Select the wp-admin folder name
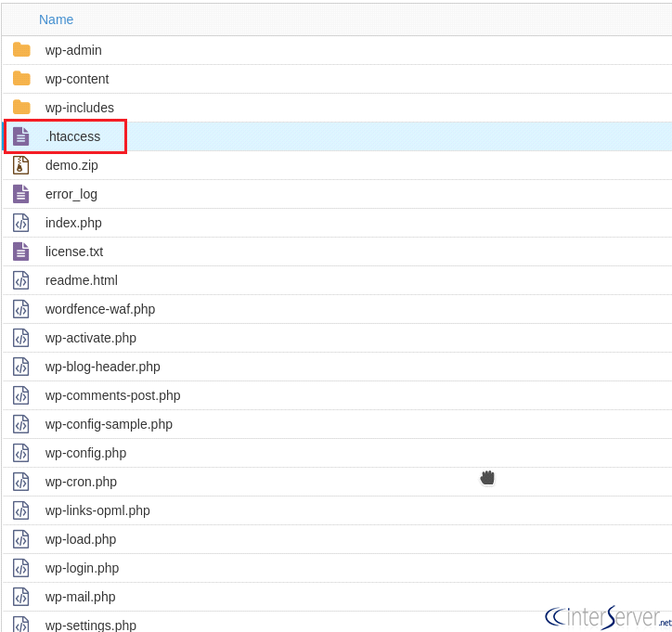This screenshot has width=672, height=632. pos(73,50)
